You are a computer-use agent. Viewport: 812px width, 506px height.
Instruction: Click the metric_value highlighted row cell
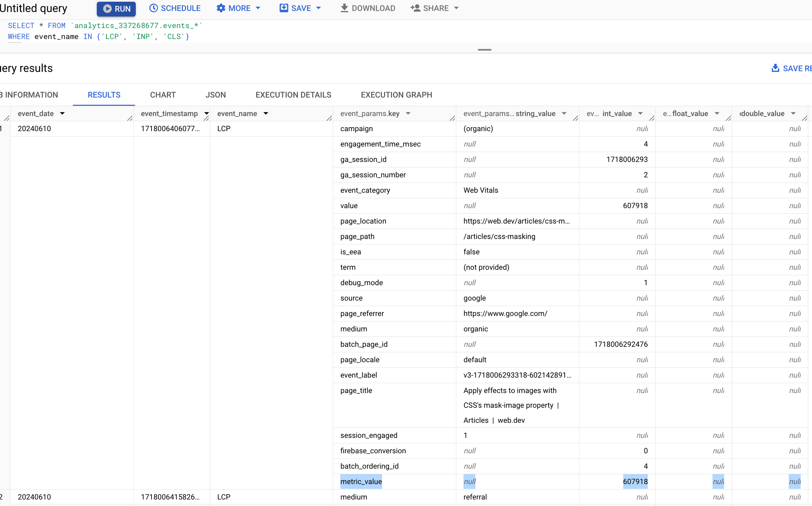(x=361, y=481)
